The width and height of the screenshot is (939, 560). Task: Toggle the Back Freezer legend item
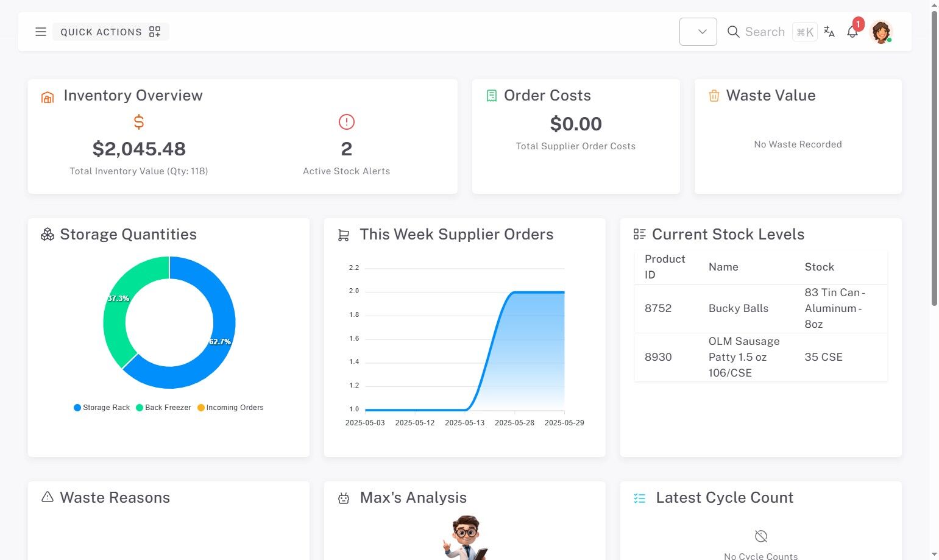pyautogui.click(x=163, y=408)
